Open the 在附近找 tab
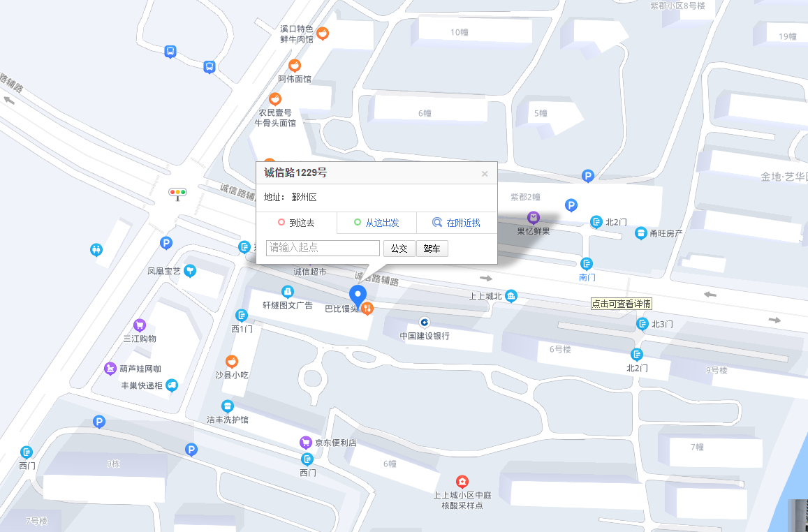This screenshot has height=532, width=808. click(x=456, y=223)
